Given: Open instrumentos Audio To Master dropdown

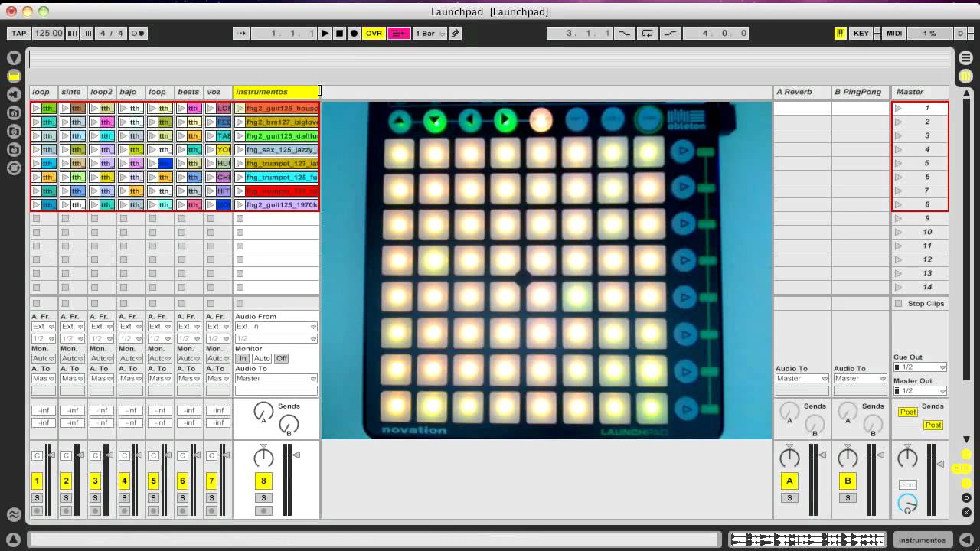Looking at the screenshot, I should (x=276, y=379).
